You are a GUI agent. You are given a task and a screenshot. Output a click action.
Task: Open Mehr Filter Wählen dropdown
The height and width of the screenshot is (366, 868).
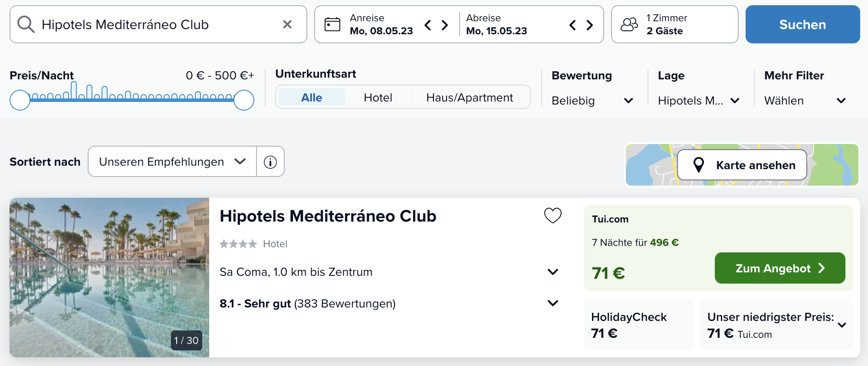(x=805, y=101)
